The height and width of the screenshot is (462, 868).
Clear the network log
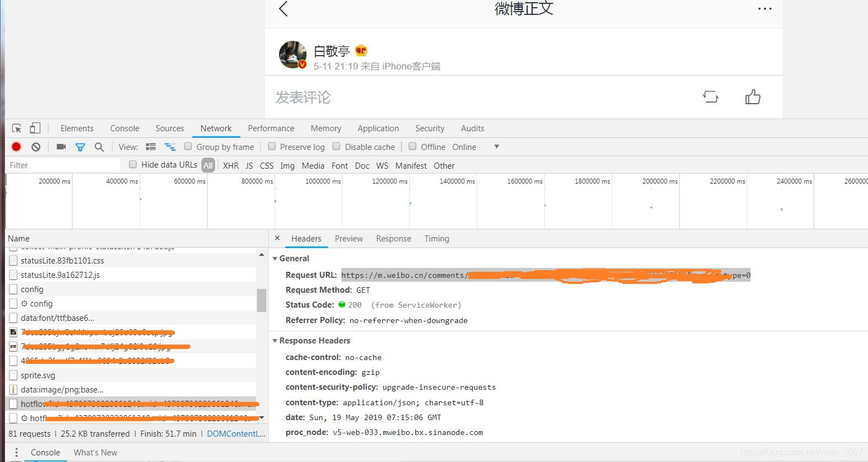[36, 147]
